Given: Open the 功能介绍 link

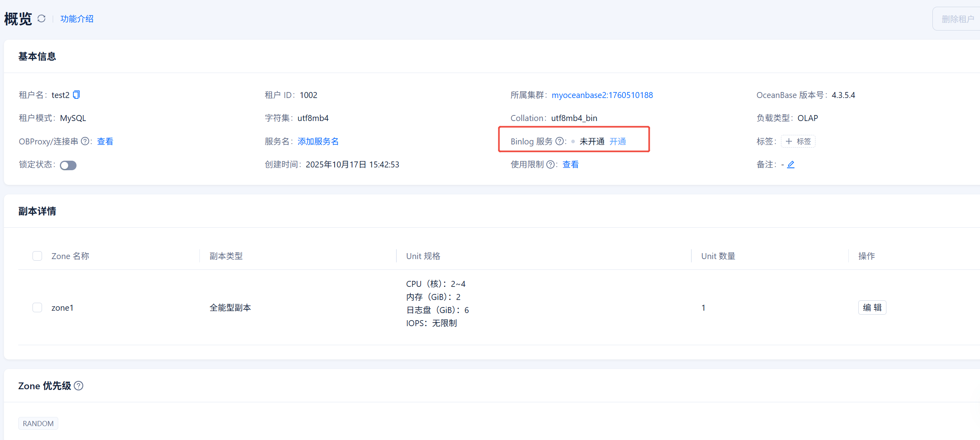Looking at the screenshot, I should 77,19.
